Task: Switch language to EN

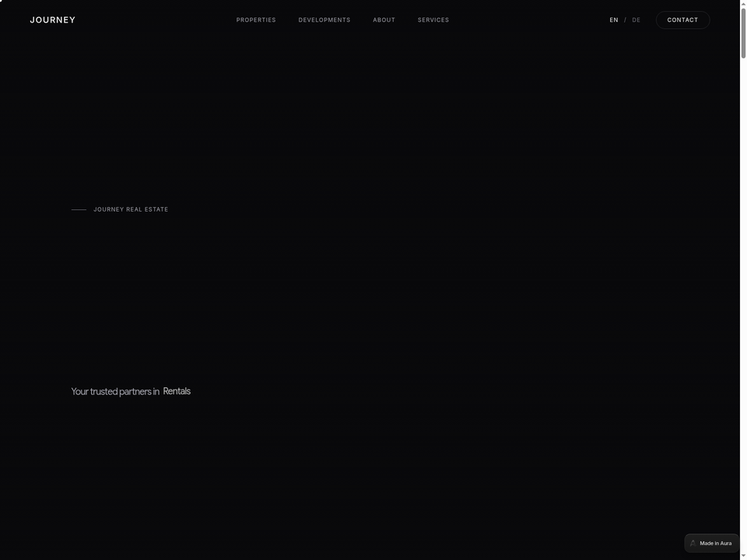Action: pyautogui.click(x=614, y=20)
